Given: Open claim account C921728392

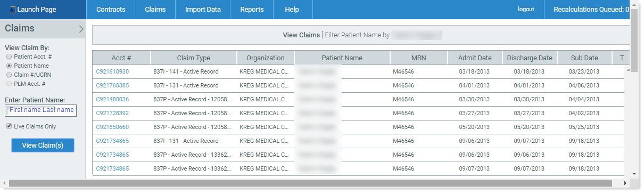Looking at the screenshot, I should click(112, 113).
